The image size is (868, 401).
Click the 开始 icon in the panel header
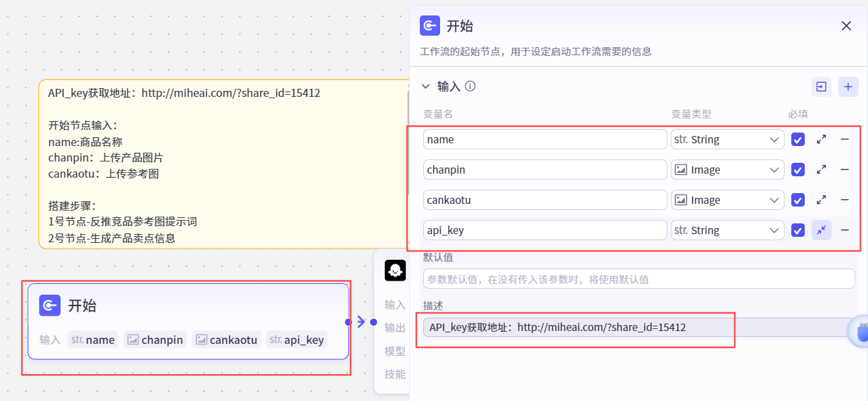click(430, 26)
